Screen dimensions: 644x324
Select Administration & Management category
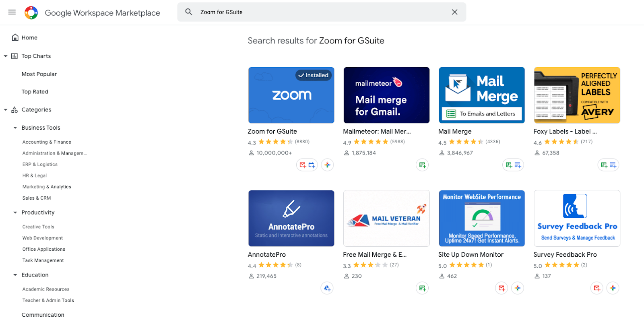[x=55, y=153]
